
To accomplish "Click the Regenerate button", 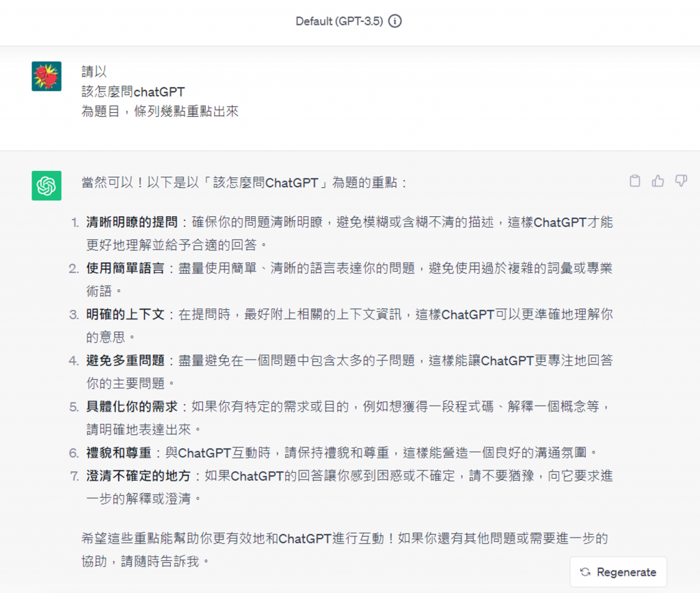I will [618, 572].
